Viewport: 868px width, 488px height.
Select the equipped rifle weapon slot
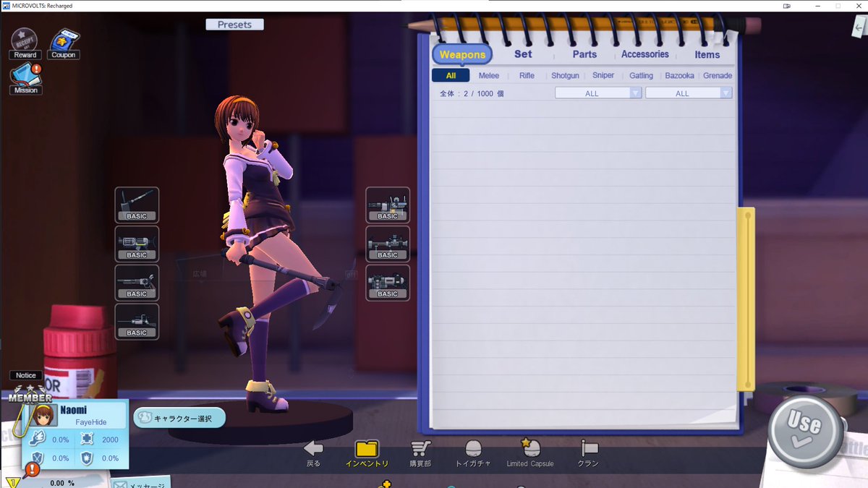click(137, 244)
